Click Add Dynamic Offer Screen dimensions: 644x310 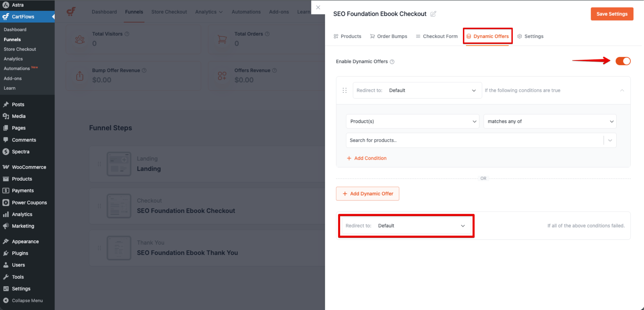368,193
